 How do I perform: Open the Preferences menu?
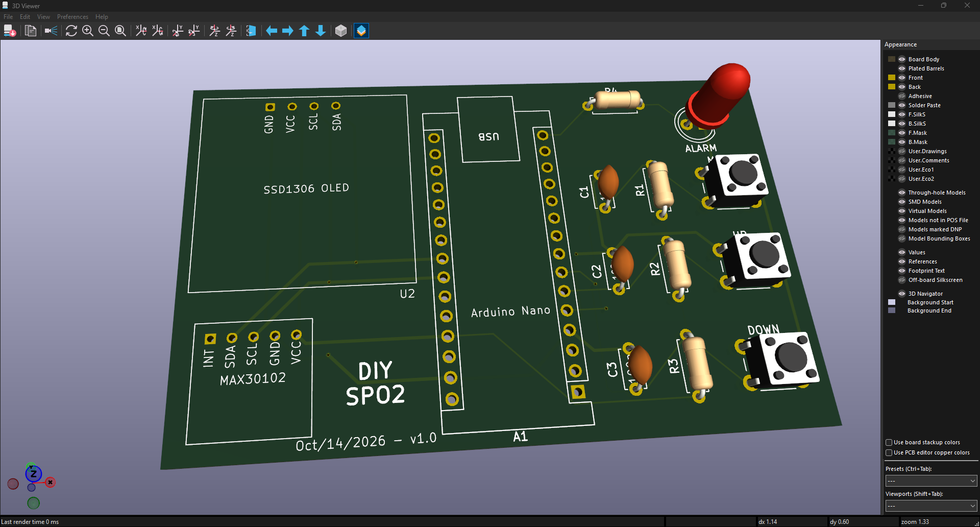tap(72, 17)
